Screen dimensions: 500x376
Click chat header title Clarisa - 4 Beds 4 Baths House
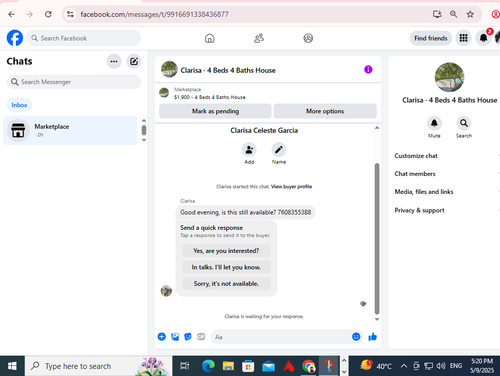pos(228,70)
